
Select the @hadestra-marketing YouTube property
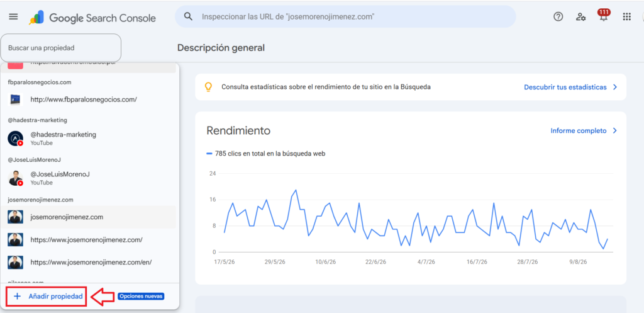(88, 138)
